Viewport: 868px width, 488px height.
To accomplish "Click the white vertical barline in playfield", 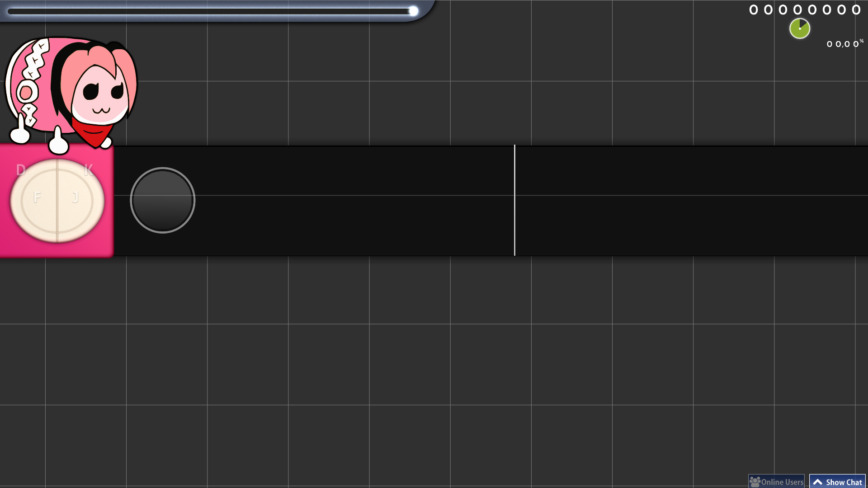I will 514,200.
